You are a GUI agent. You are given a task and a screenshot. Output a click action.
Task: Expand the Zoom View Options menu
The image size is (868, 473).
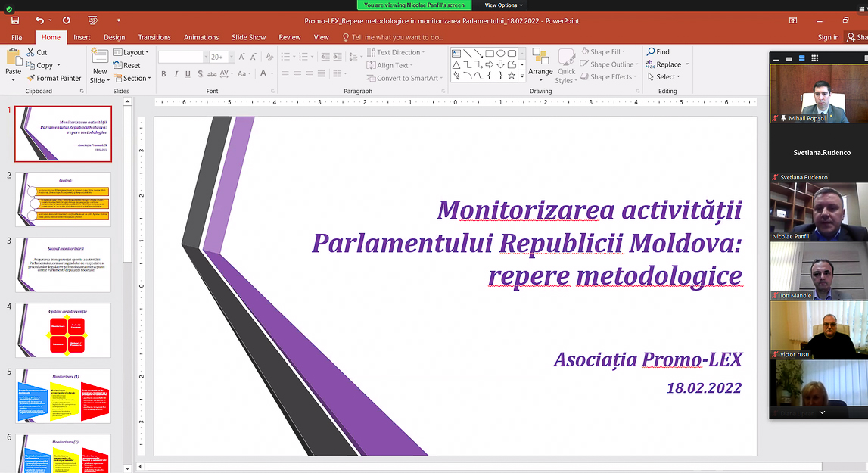point(501,5)
